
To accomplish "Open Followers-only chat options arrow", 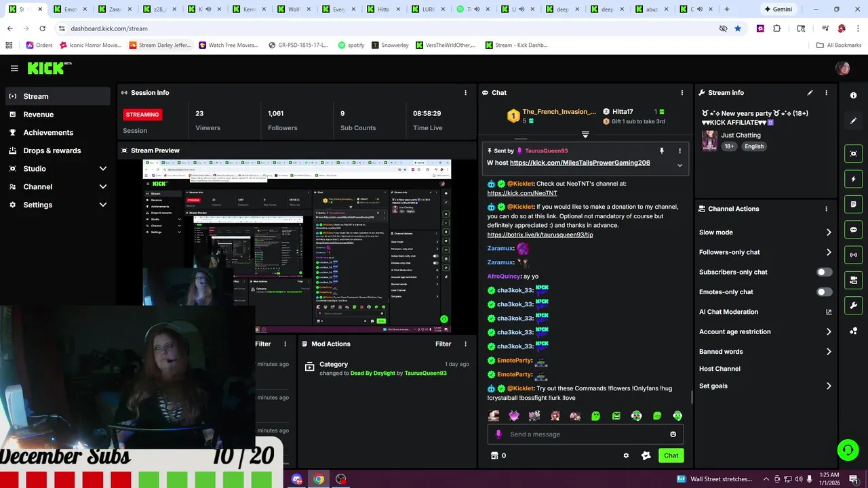I will click(x=829, y=252).
